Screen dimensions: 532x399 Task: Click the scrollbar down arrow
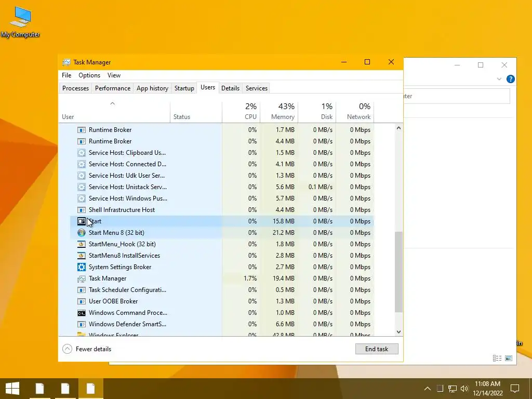point(398,332)
